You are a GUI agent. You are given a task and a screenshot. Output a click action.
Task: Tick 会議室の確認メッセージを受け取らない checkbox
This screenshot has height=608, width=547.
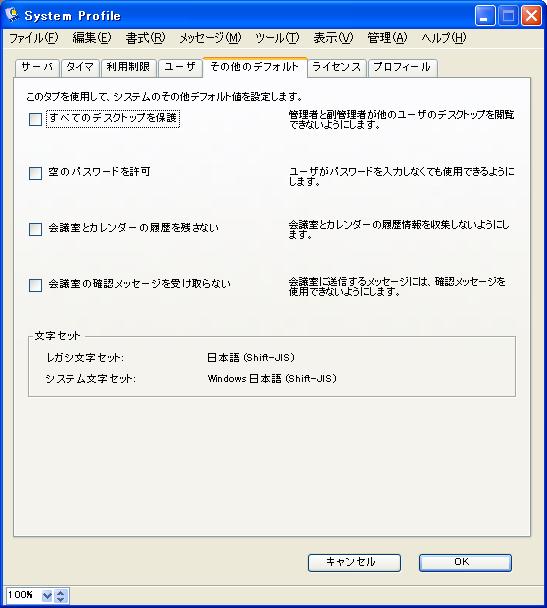[x=35, y=285]
